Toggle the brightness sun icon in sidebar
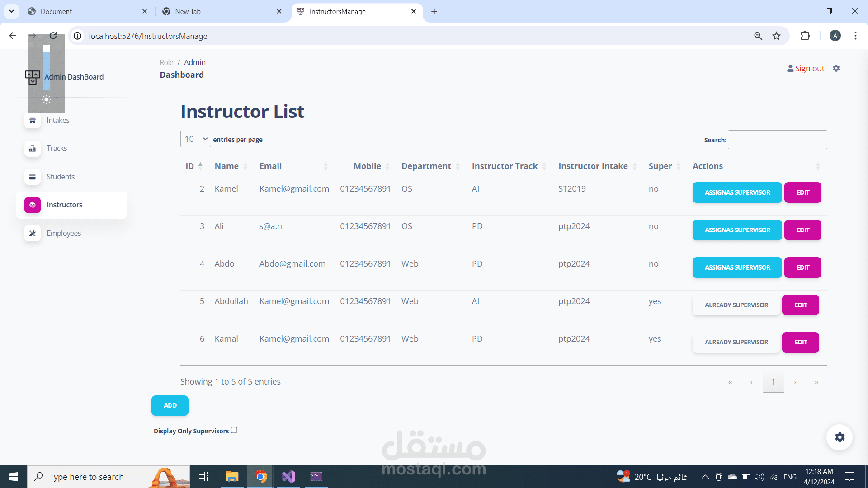 [x=47, y=99]
